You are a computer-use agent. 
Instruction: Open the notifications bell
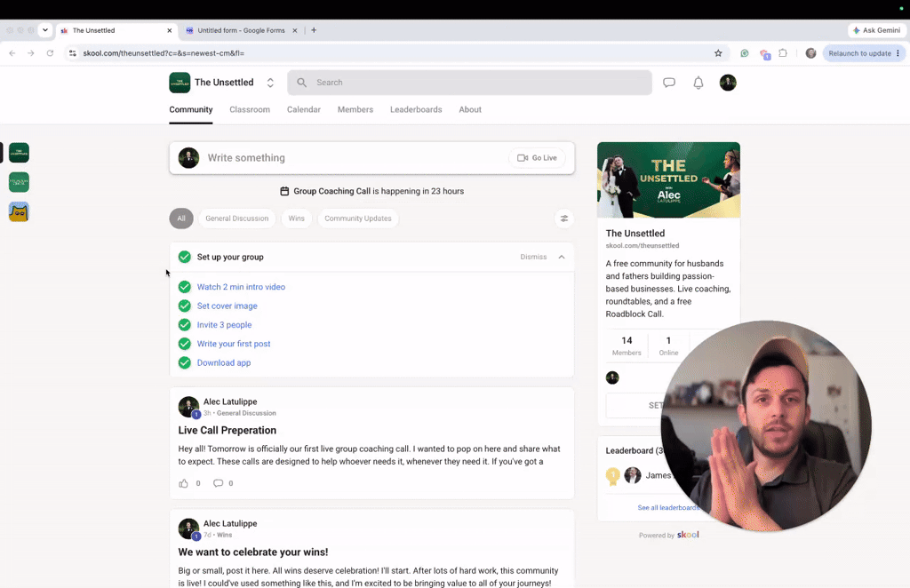click(698, 83)
